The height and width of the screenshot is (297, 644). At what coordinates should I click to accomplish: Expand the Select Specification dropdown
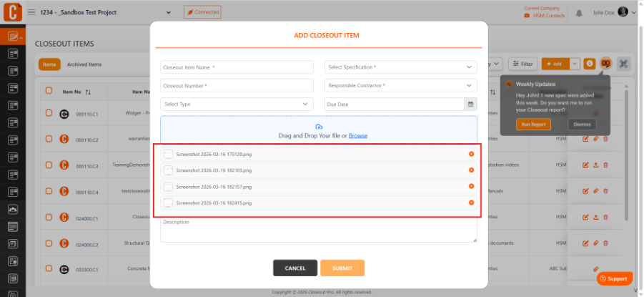[401, 67]
